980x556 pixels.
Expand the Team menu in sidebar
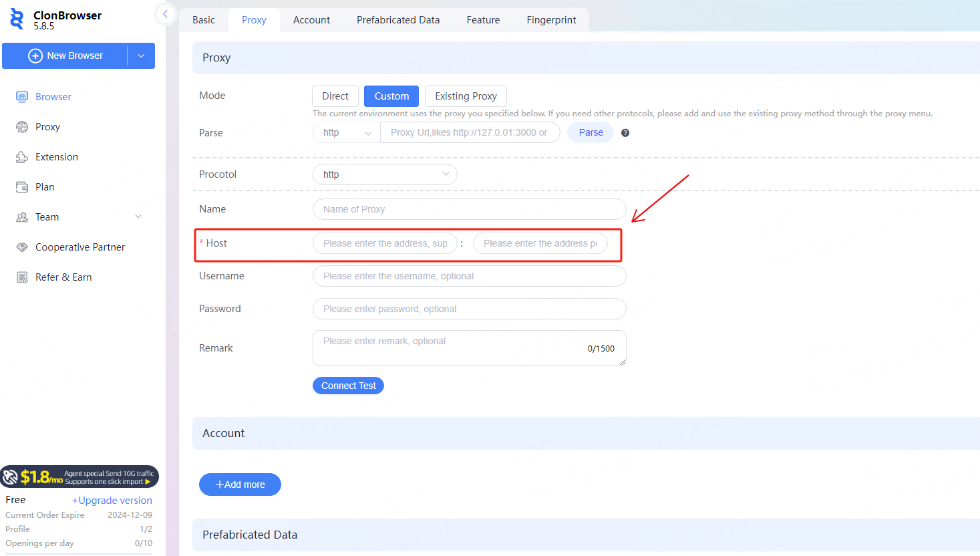[x=138, y=217]
